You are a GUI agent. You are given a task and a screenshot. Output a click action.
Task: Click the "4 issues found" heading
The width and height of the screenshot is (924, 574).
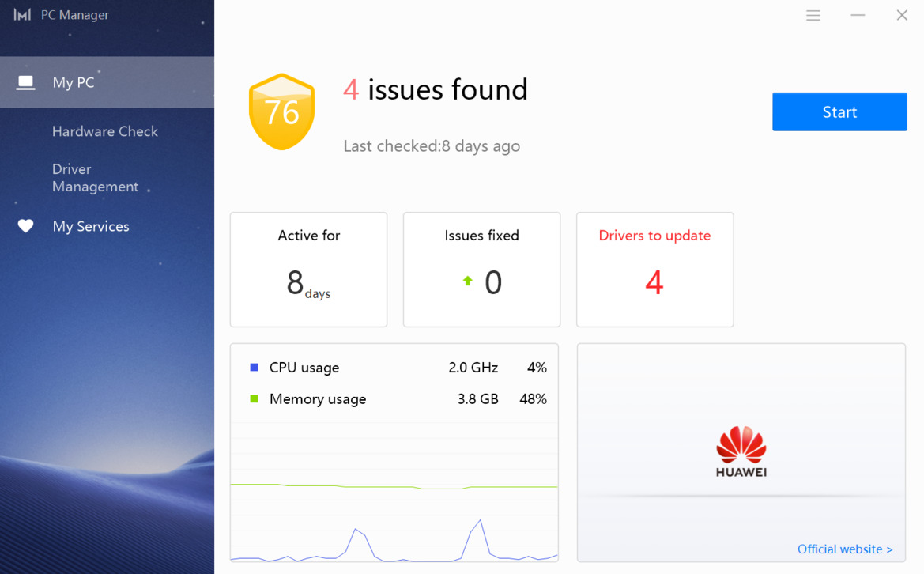pos(436,89)
